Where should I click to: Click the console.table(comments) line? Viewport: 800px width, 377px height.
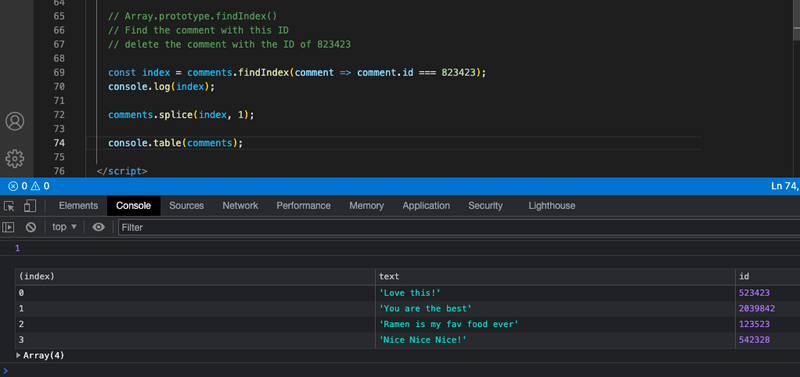(175, 143)
